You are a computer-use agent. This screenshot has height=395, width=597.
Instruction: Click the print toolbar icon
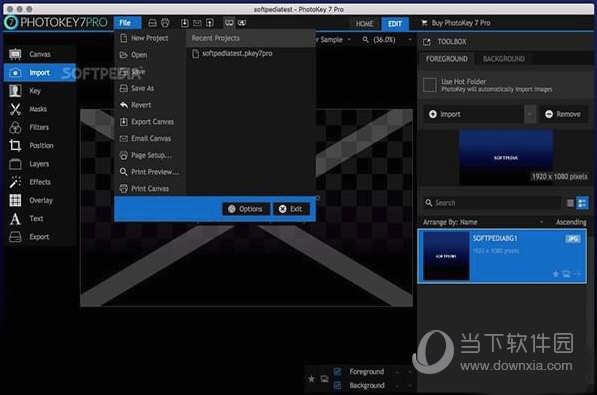165,23
